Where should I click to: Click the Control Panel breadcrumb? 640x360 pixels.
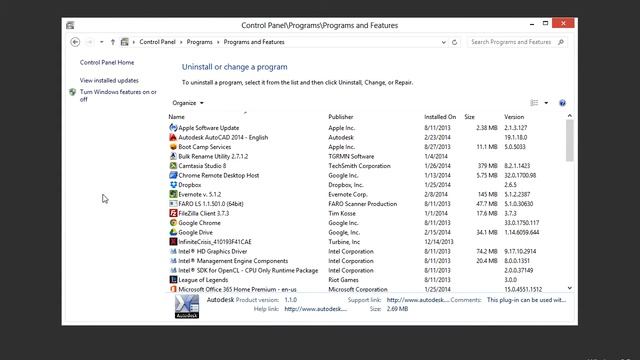pyautogui.click(x=157, y=42)
